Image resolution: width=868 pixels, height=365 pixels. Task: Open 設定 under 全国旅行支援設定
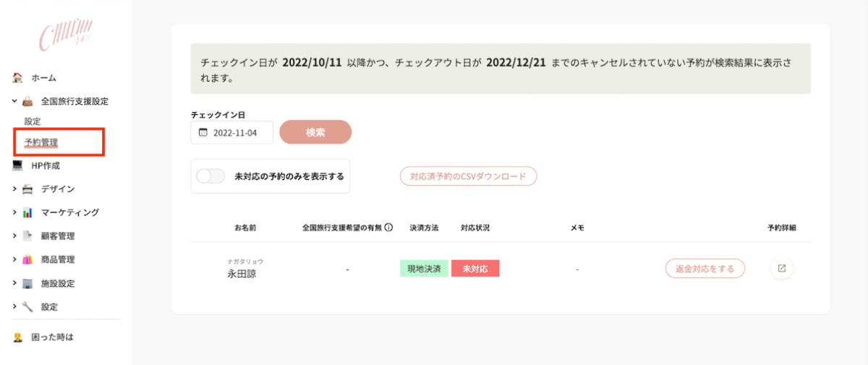(x=33, y=121)
